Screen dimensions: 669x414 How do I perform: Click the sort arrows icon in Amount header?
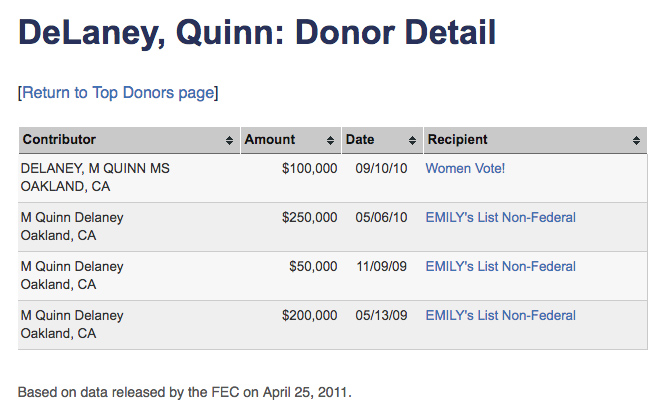(331, 141)
